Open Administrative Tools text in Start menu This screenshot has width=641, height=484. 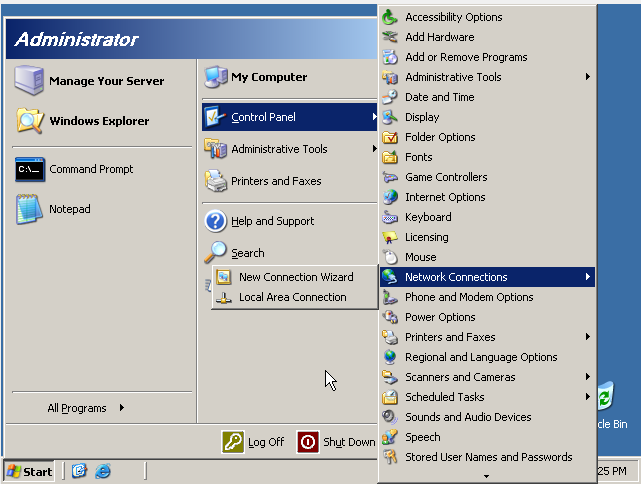(x=279, y=149)
